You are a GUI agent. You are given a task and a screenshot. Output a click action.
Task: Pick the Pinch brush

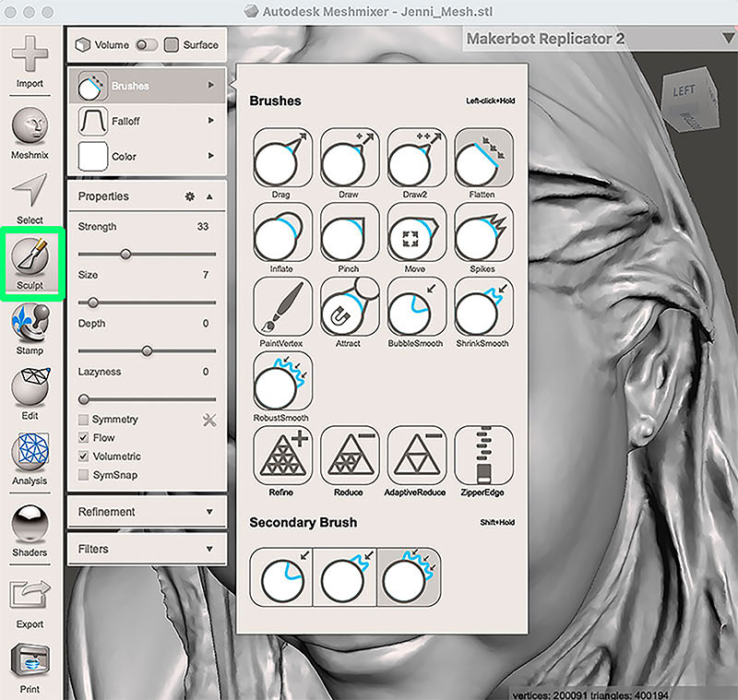(350, 231)
